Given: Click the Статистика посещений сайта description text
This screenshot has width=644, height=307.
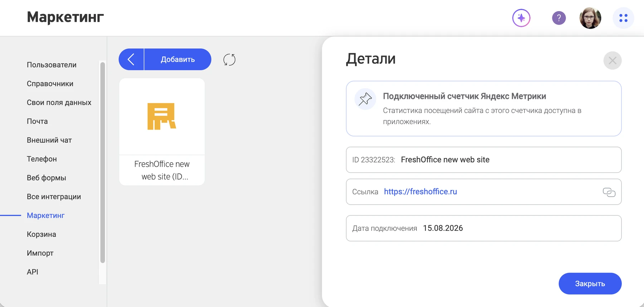Looking at the screenshot, I should click(482, 116).
